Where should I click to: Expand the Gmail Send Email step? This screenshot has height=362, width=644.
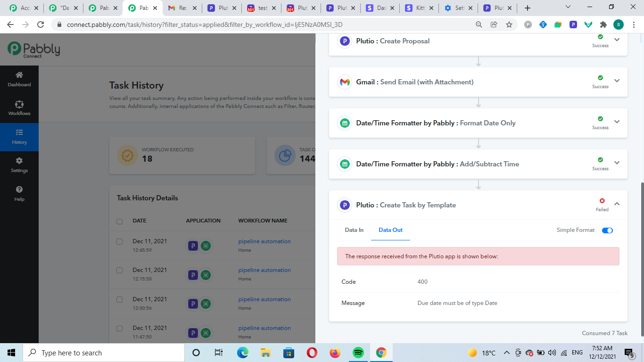(x=617, y=81)
